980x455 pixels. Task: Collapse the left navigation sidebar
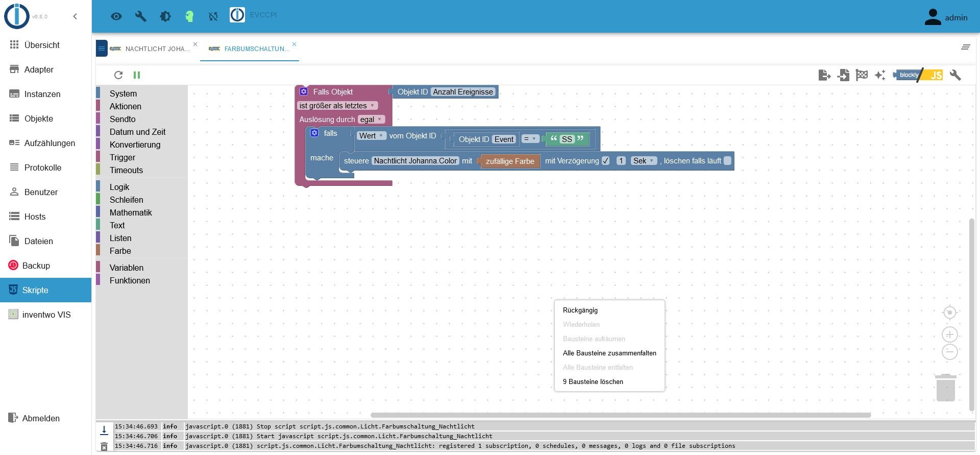75,16
